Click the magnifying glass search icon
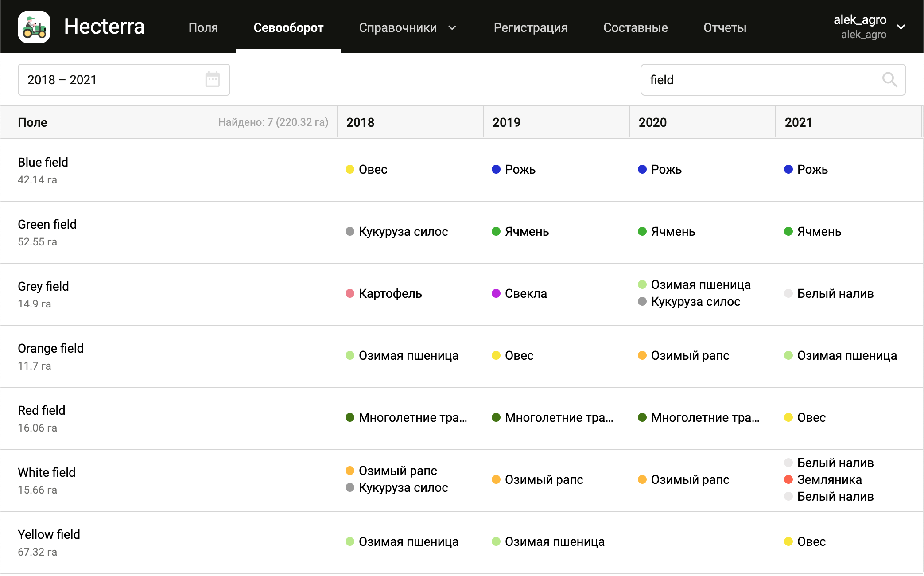This screenshot has height=576, width=924. pos(889,80)
